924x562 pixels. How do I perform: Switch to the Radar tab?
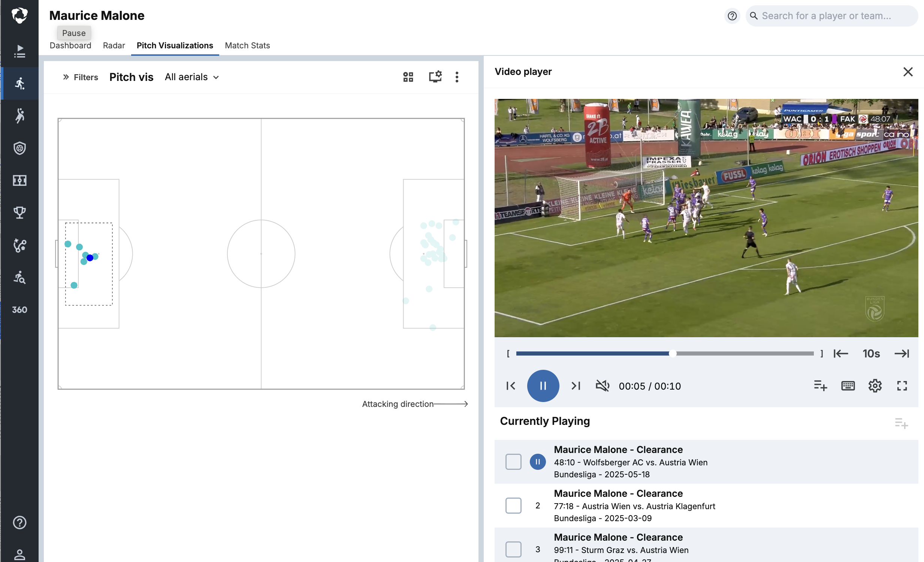[114, 45]
